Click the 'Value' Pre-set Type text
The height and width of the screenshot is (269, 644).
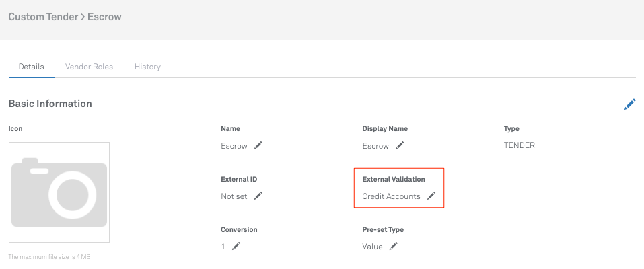point(372,247)
